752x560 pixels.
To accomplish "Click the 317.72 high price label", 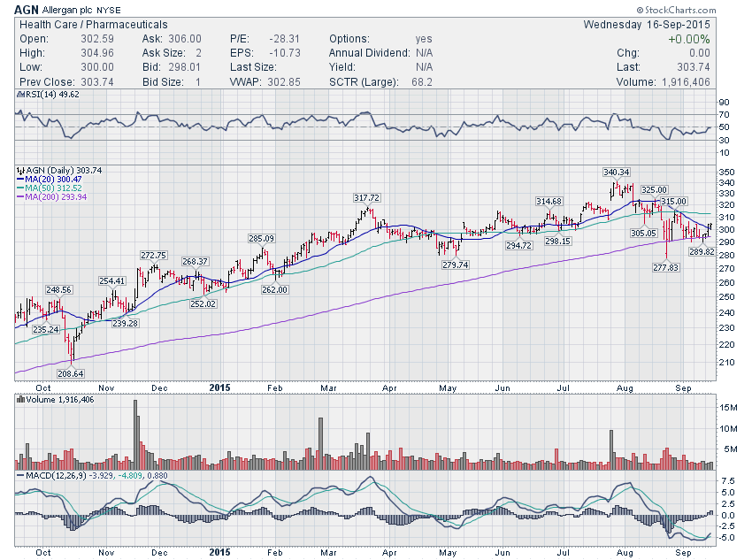I will pyautogui.click(x=367, y=198).
